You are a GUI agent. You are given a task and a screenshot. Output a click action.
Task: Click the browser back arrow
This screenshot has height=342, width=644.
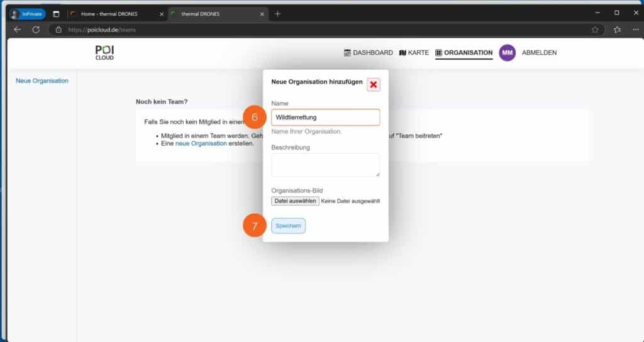(x=18, y=30)
